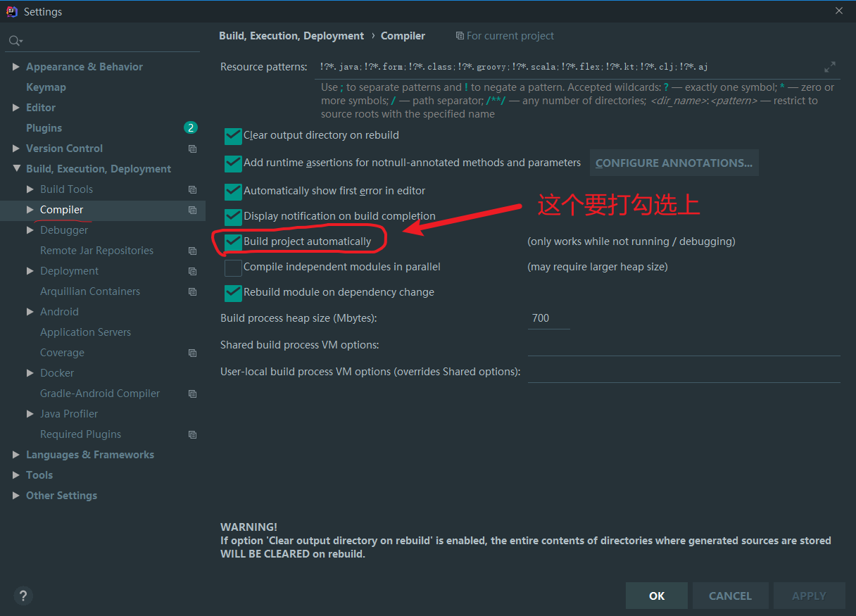856x616 pixels.
Task: Expand Languages & Frameworks section
Action: pos(16,455)
